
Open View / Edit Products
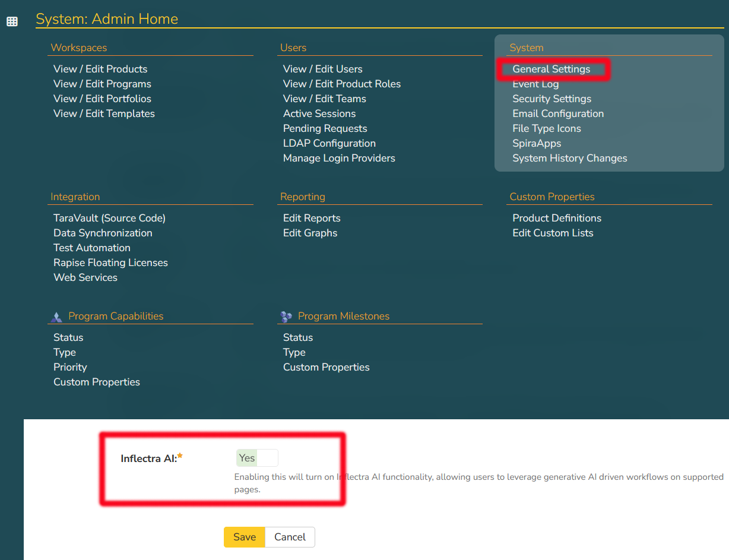point(100,69)
